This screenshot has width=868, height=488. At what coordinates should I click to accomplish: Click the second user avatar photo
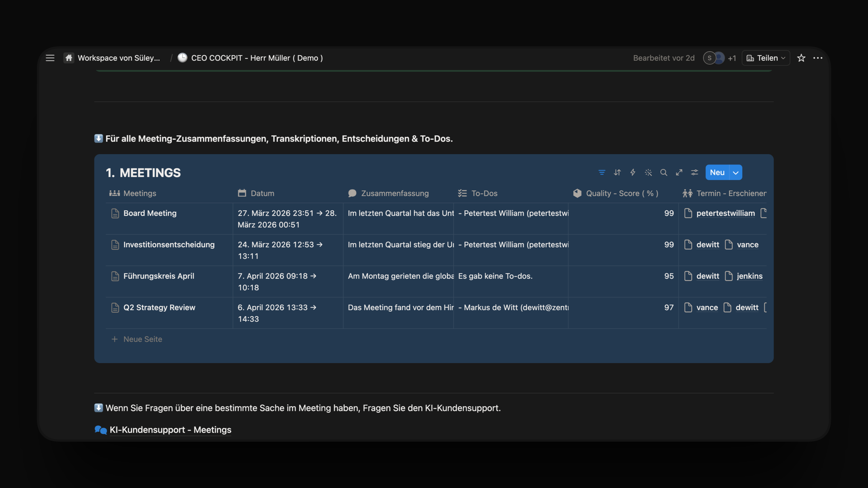point(720,58)
